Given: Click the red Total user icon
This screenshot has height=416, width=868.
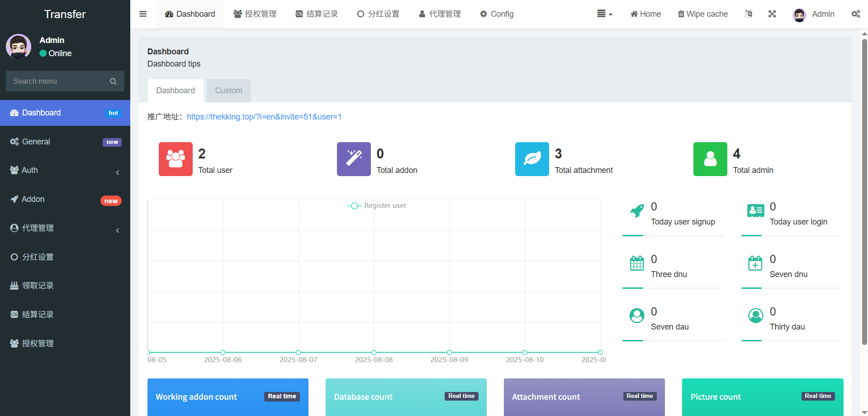Looking at the screenshot, I should (x=175, y=159).
